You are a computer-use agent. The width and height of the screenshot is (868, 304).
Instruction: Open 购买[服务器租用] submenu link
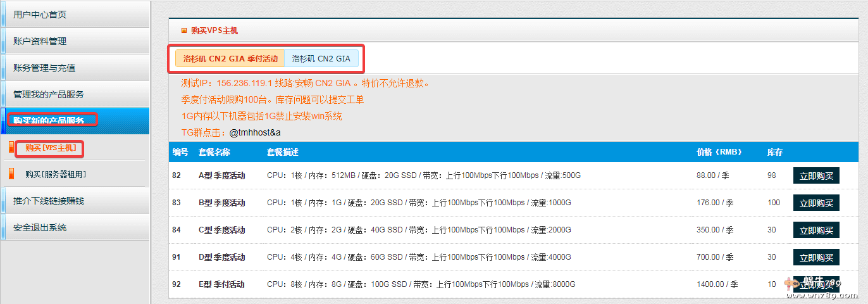click(56, 174)
